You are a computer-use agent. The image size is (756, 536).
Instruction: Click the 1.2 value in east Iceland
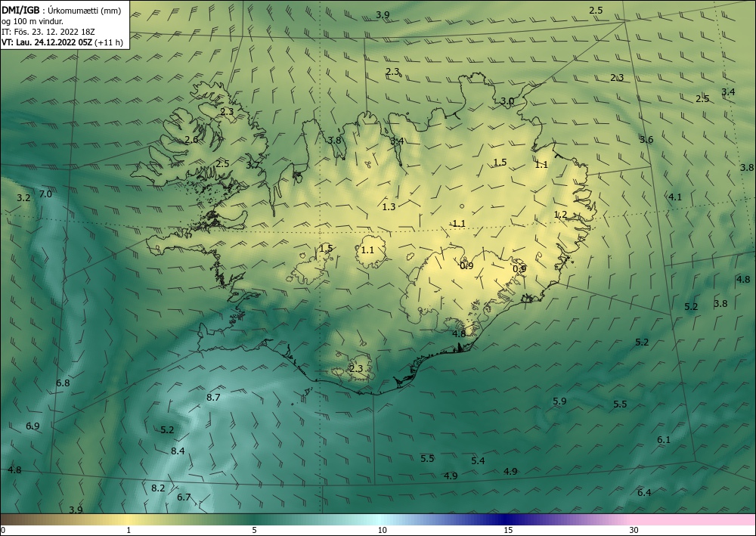(x=561, y=215)
